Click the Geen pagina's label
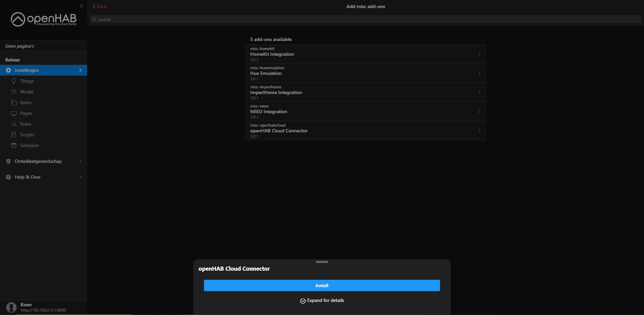The width and height of the screenshot is (644, 315). pyautogui.click(x=20, y=46)
